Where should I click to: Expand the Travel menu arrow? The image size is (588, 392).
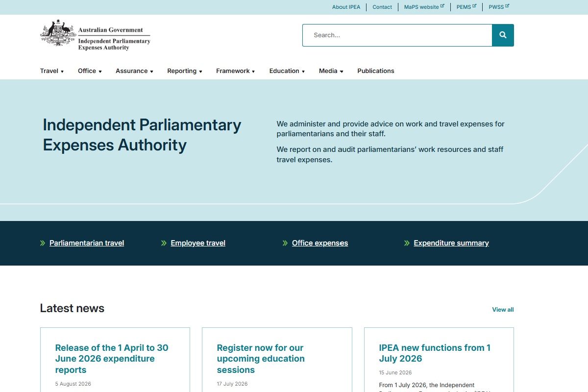tap(62, 72)
